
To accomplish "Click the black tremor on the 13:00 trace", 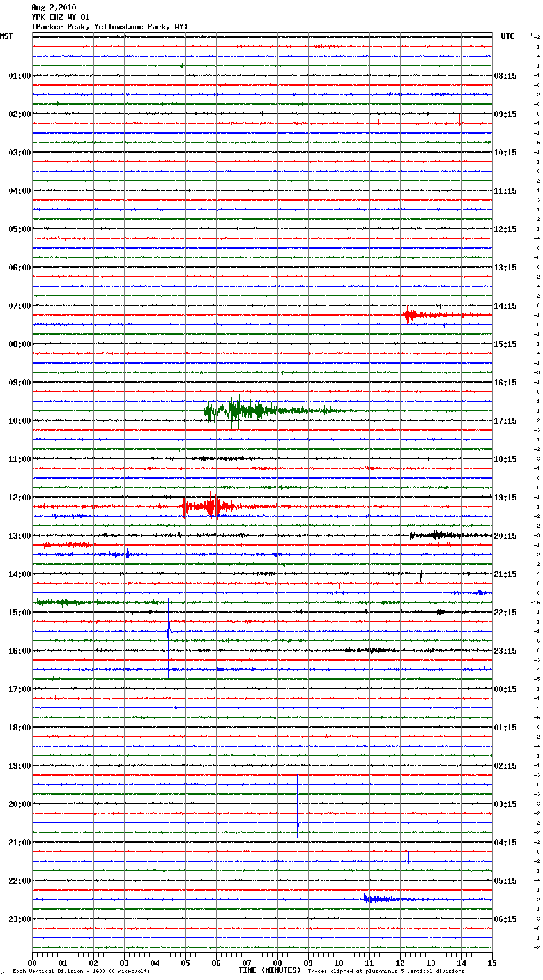I will [x=441, y=535].
